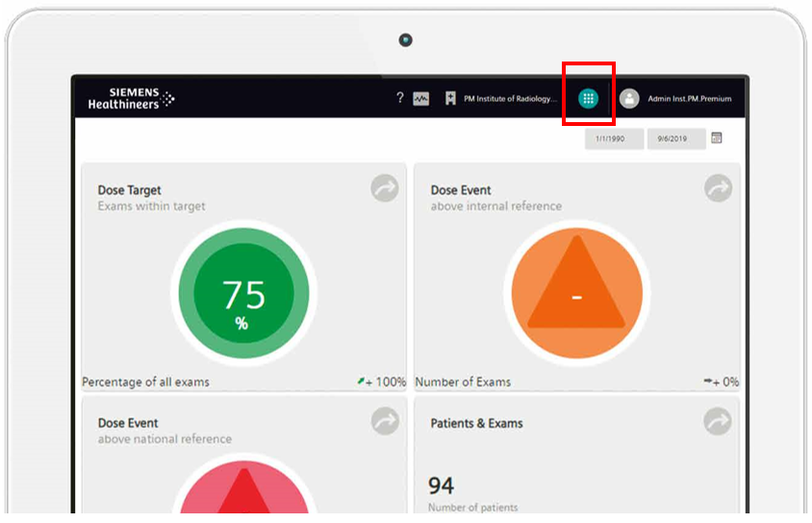Click the Patients & Exams title
812x523 pixels.
click(476, 423)
